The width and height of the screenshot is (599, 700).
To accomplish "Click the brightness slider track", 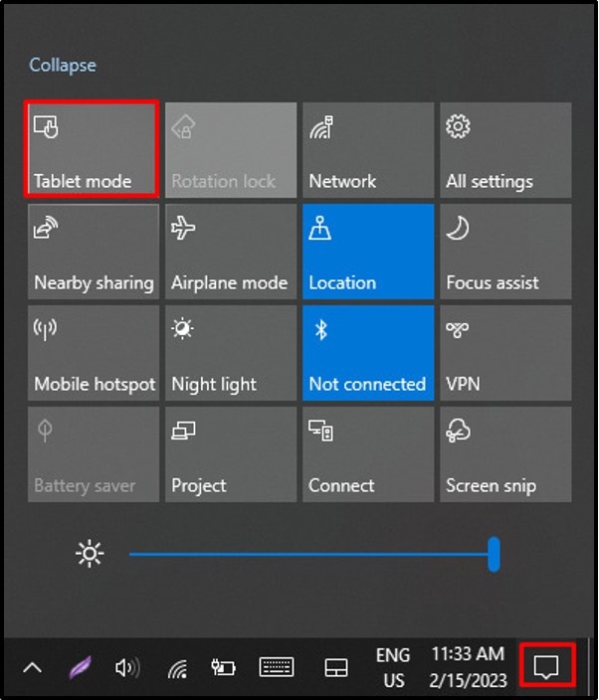I will [x=308, y=554].
